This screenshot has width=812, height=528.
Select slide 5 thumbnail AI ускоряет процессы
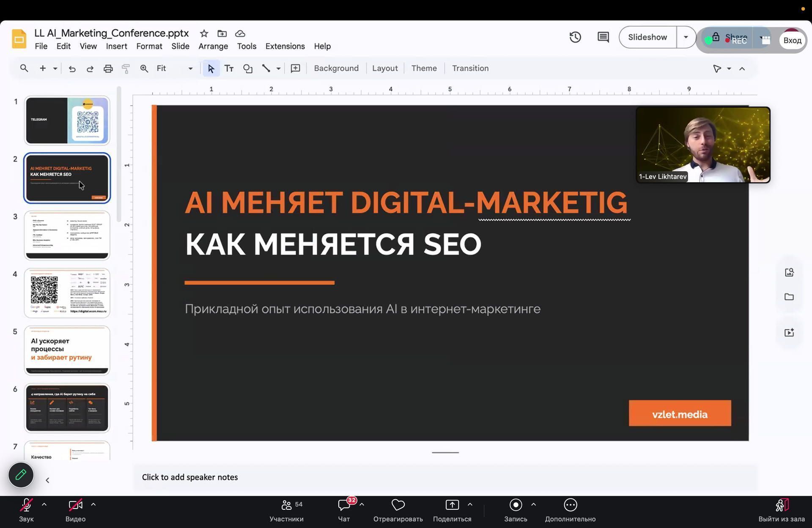click(x=67, y=350)
